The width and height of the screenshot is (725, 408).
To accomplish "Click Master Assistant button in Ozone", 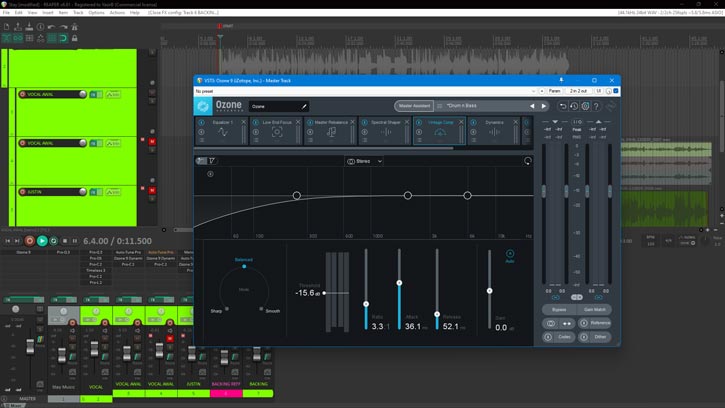I will [414, 106].
